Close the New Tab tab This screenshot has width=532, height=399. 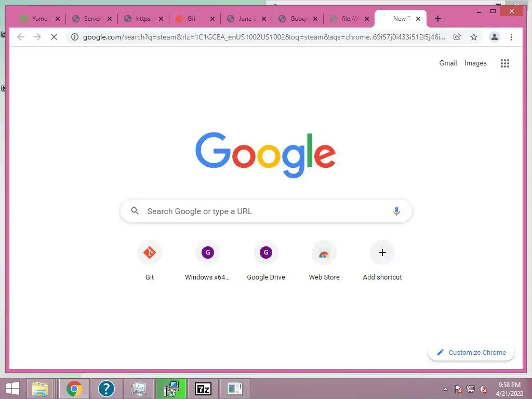coord(418,19)
